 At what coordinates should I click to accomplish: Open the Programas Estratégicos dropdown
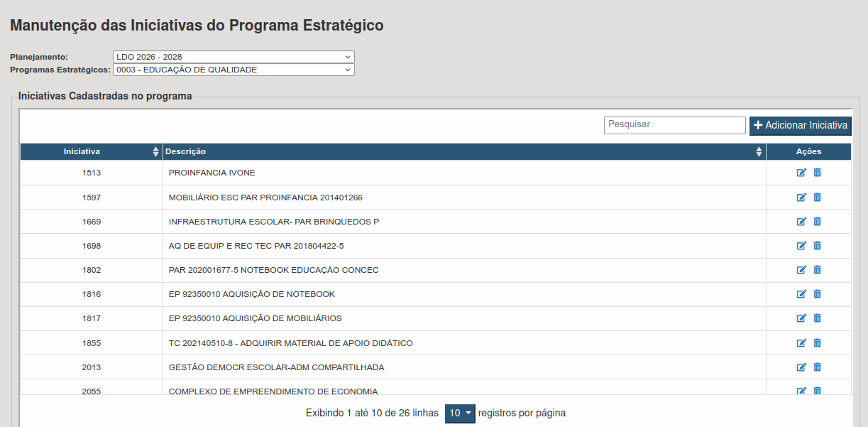(234, 70)
